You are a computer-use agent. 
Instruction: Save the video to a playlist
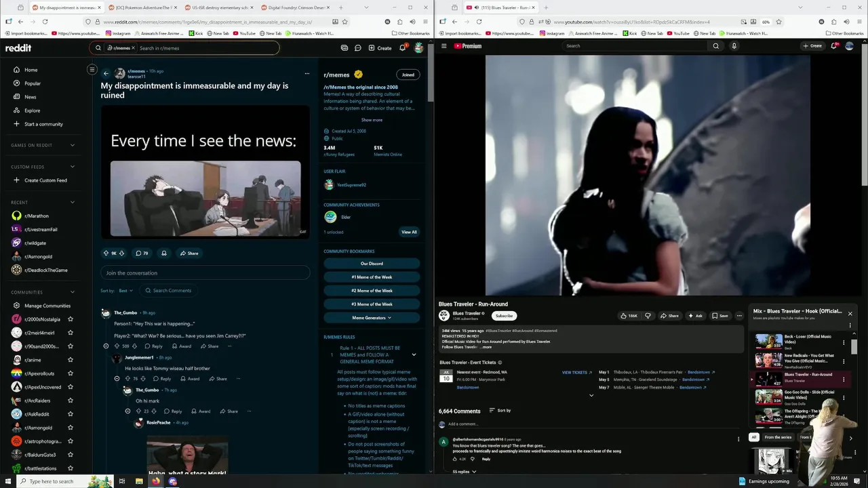click(719, 316)
